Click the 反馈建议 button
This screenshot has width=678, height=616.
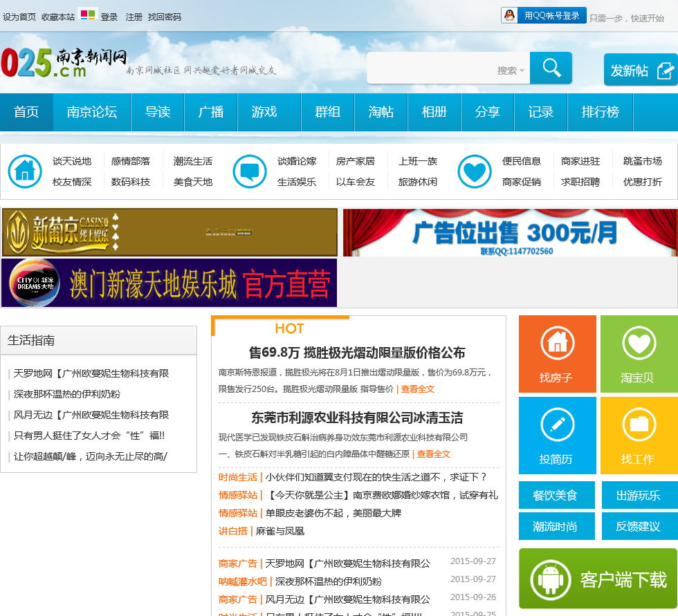click(x=640, y=526)
